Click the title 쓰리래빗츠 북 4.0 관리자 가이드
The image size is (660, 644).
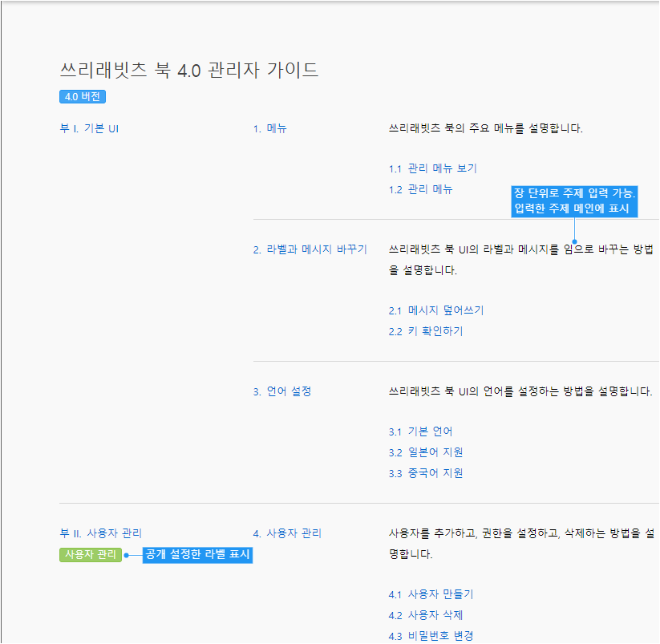click(189, 70)
